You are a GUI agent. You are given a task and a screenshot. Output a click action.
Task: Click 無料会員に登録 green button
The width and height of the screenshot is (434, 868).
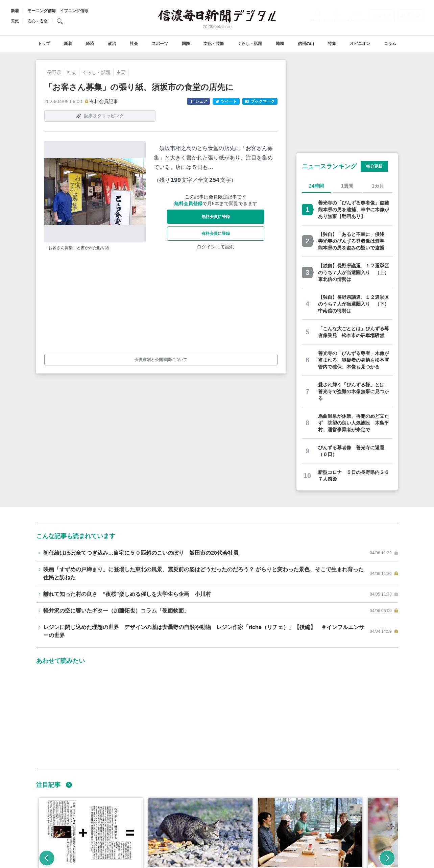pos(216,217)
